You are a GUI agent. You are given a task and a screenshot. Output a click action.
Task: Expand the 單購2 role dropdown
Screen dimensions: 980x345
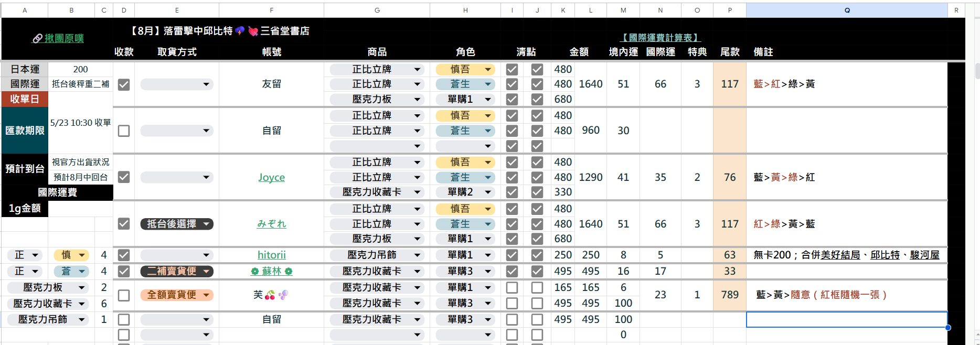coord(488,192)
